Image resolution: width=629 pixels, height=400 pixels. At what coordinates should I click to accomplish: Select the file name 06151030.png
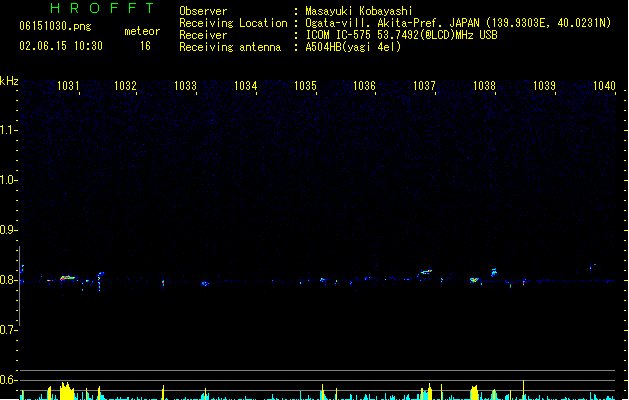click(55, 26)
